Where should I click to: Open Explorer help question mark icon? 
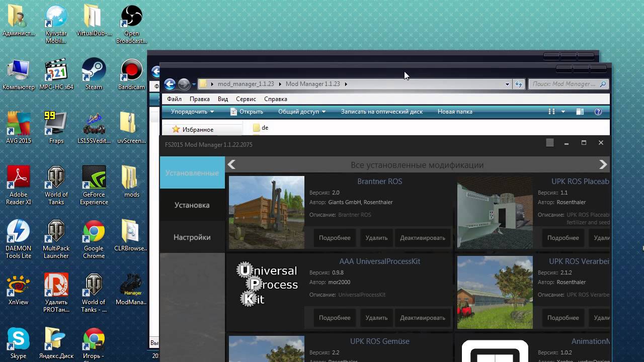pyautogui.click(x=598, y=112)
